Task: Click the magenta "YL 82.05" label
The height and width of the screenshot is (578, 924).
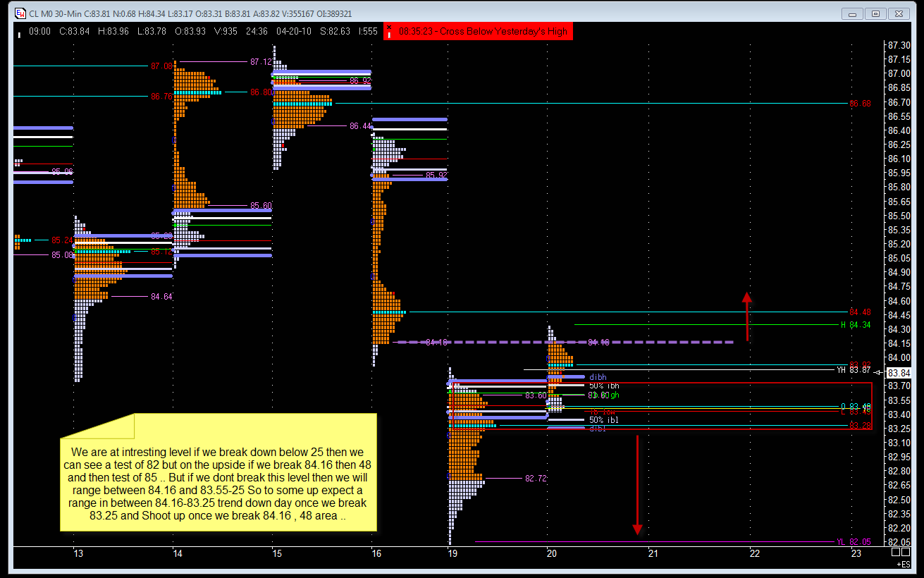Action: [x=854, y=542]
